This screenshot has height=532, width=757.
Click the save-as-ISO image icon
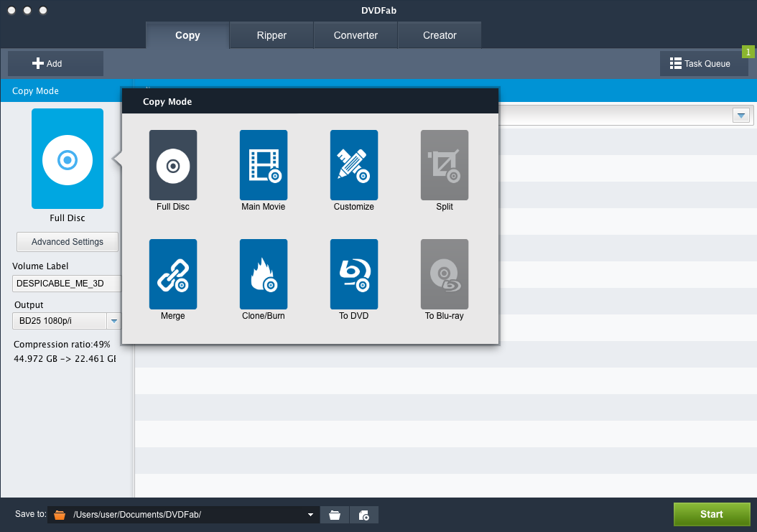(x=364, y=515)
